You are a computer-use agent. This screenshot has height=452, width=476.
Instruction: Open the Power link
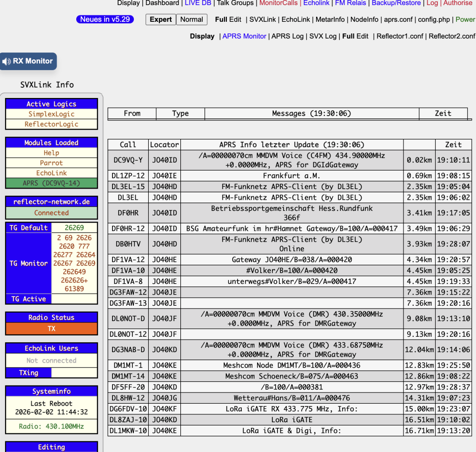[465, 20]
